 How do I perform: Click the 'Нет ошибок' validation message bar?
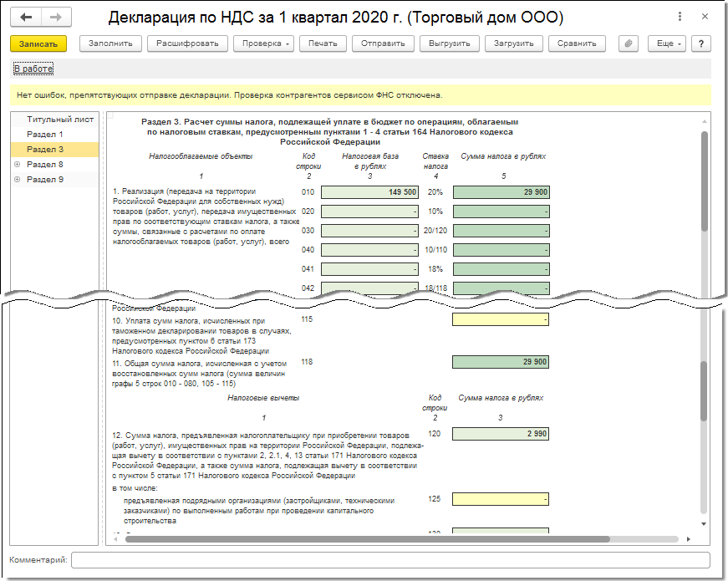pyautogui.click(x=360, y=95)
